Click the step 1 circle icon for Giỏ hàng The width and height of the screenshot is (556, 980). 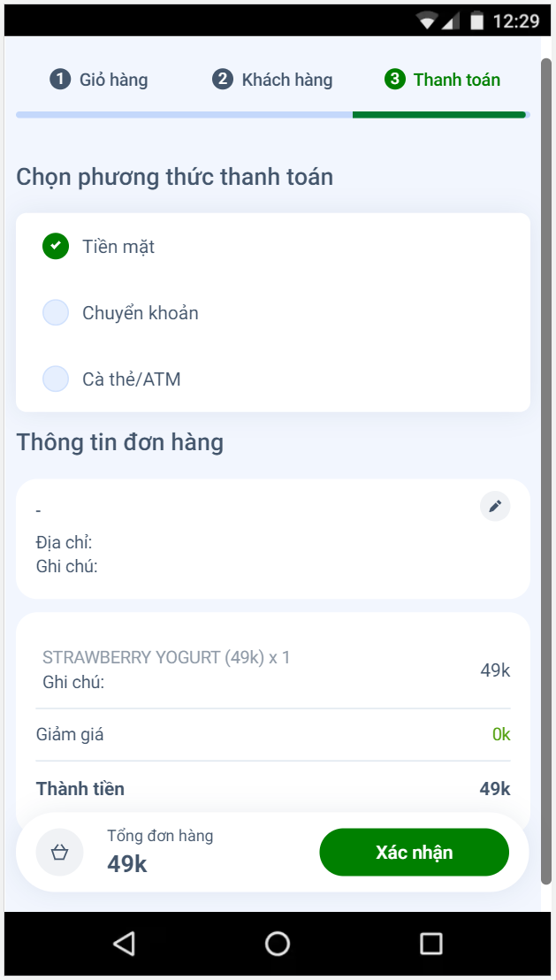58,79
